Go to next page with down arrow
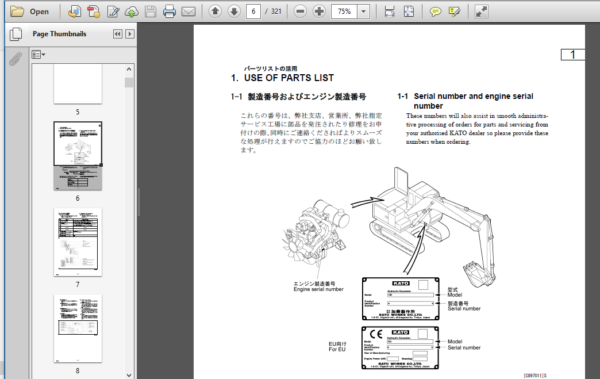600x379 pixels. [234, 11]
